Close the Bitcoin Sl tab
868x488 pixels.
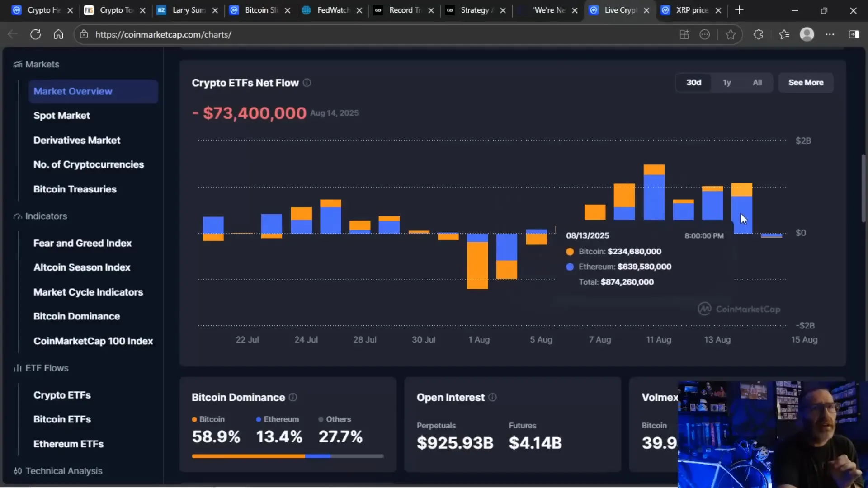click(287, 10)
